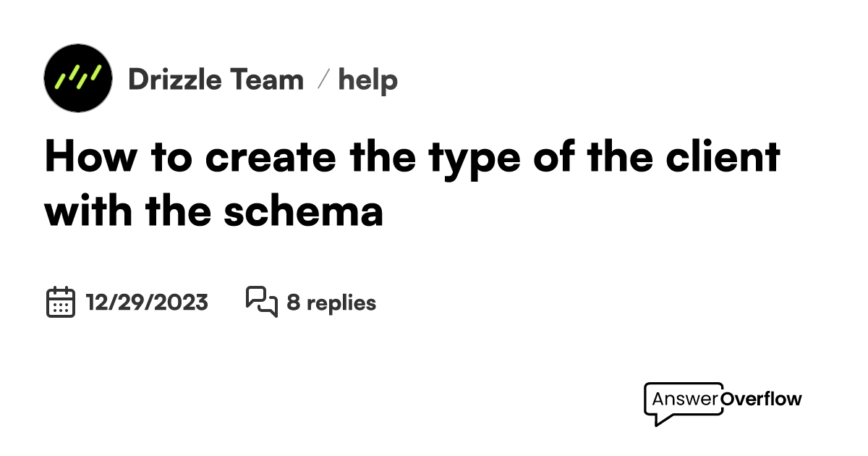Click the calendar icon beside the date
Viewport: 868px width, 456px height.
pos(61,302)
